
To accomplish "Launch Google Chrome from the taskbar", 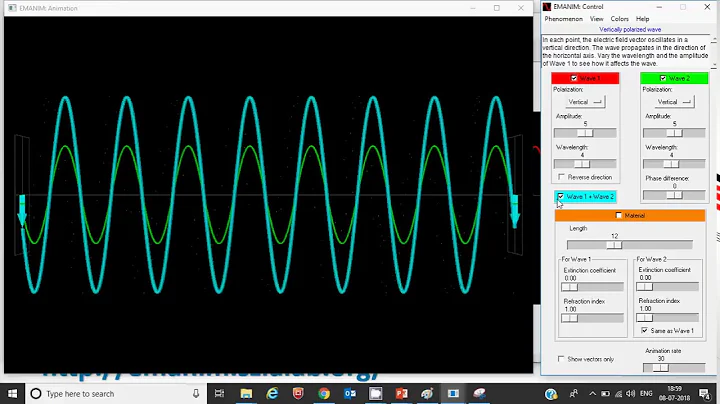I will tap(324, 393).
